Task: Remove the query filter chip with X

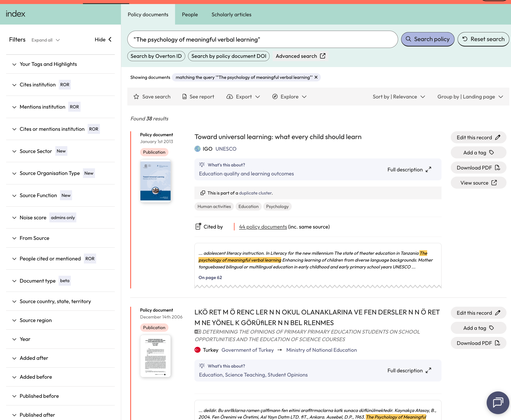Action: pos(316,77)
